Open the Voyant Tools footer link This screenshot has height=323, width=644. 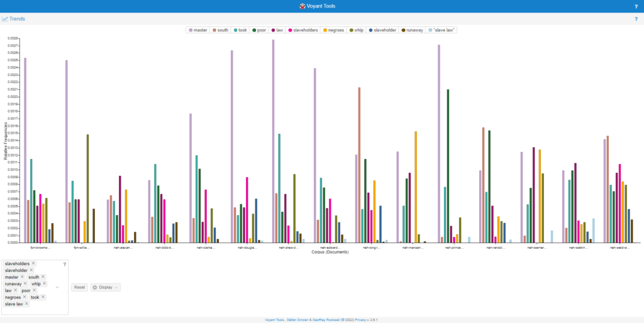click(x=277, y=320)
